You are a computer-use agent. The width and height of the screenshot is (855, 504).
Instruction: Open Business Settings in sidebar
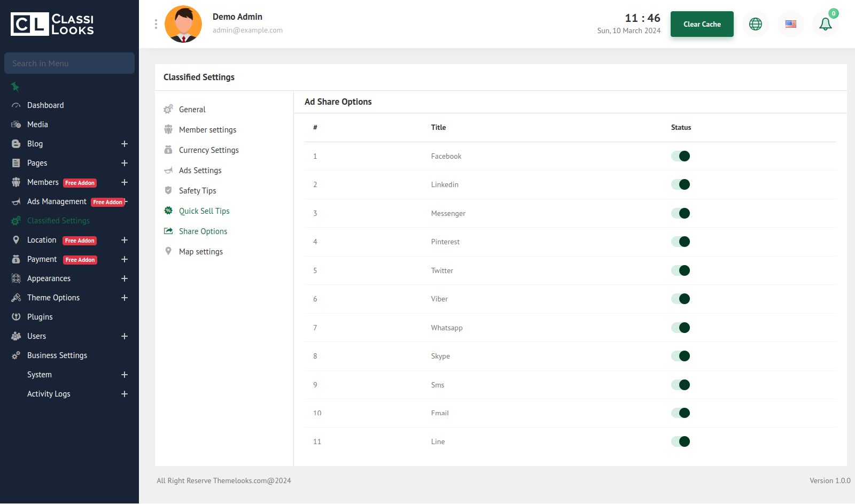[x=57, y=355]
